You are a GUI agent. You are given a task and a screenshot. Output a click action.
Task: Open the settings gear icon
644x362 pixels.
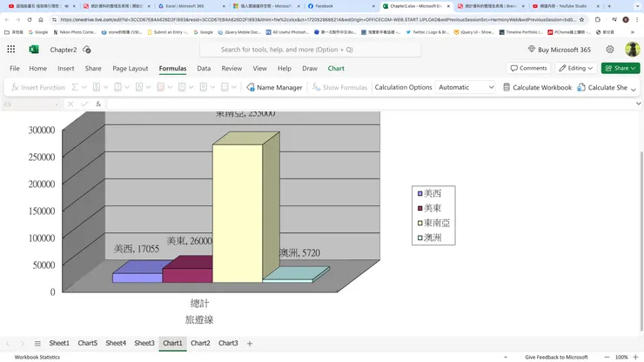pyautogui.click(x=610, y=50)
